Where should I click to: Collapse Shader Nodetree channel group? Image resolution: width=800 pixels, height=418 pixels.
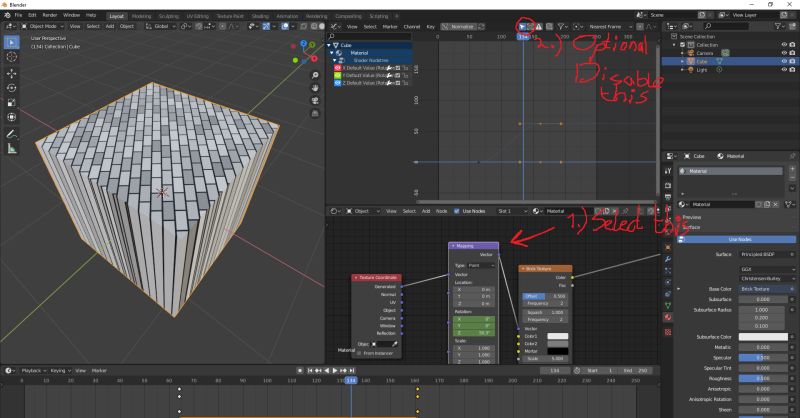click(335, 61)
